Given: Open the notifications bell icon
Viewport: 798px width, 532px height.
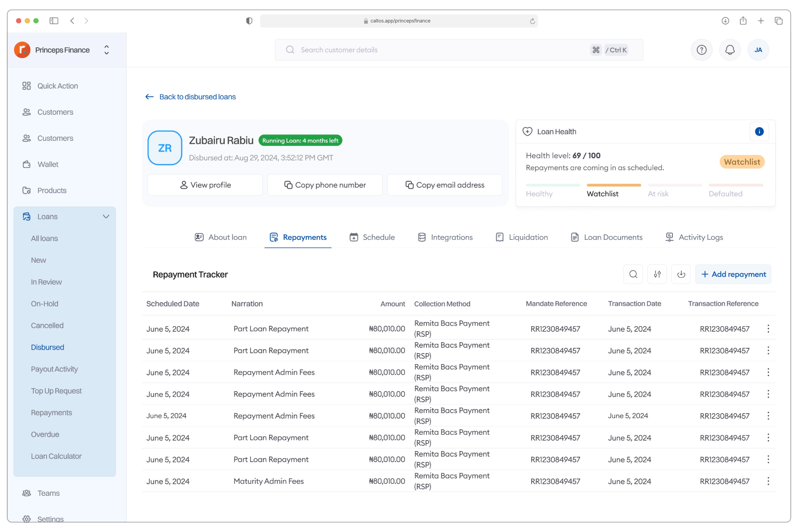Looking at the screenshot, I should coord(730,50).
